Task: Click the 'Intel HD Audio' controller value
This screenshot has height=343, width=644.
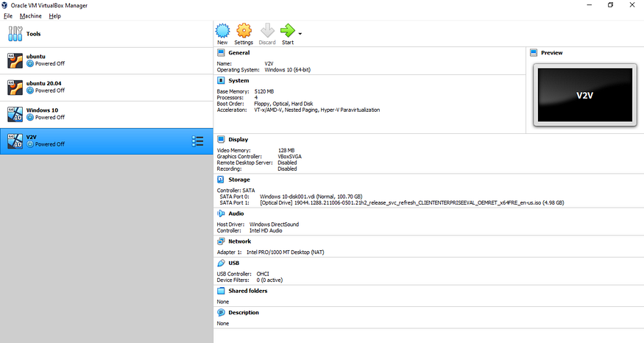Action: pyautogui.click(x=266, y=231)
